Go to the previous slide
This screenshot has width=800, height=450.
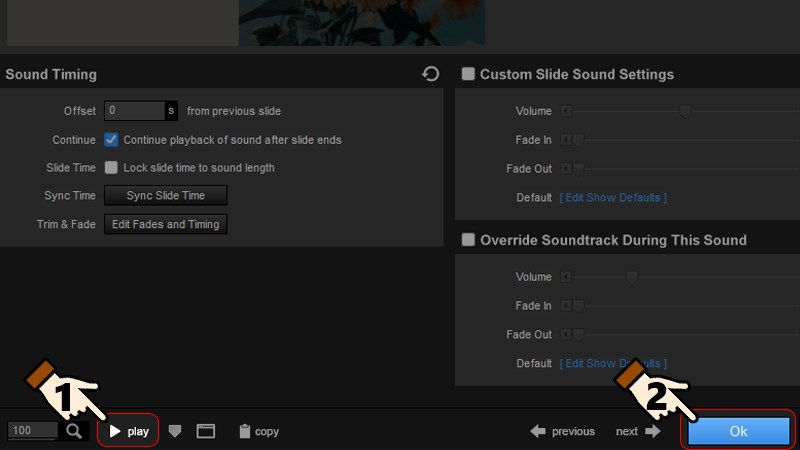point(562,431)
